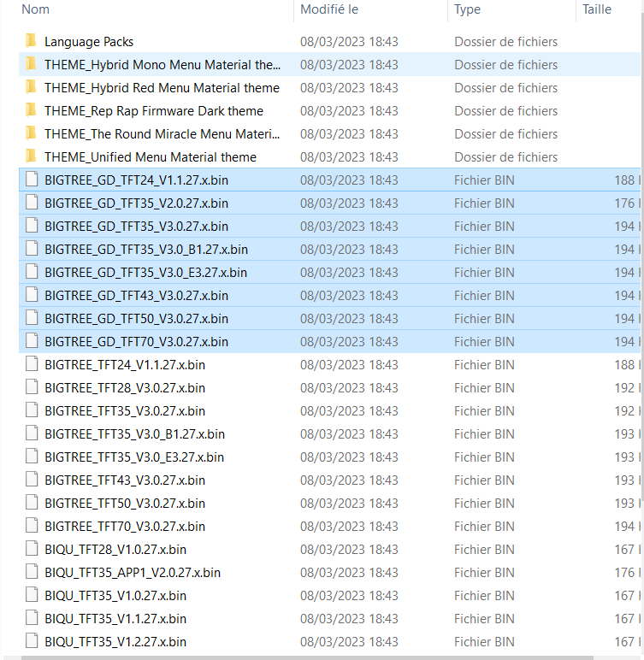This screenshot has width=644, height=660.
Task: Select file name BIGTREE_GD_TFT50_V3.0.27.x.bin
Action: [137, 319]
